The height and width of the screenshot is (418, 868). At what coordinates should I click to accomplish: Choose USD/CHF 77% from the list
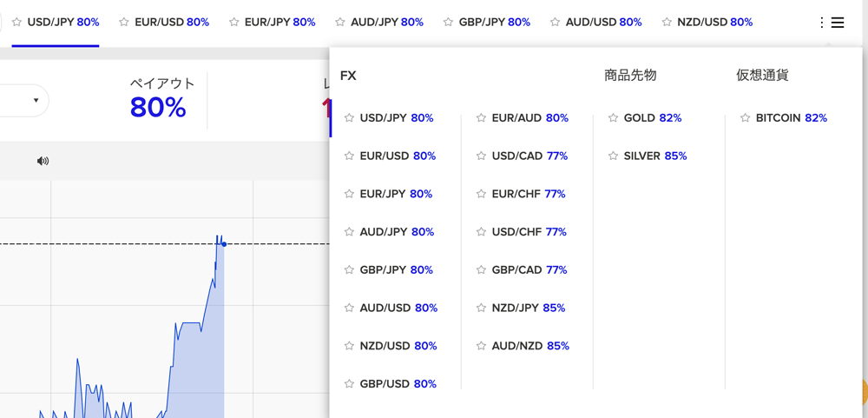529,232
